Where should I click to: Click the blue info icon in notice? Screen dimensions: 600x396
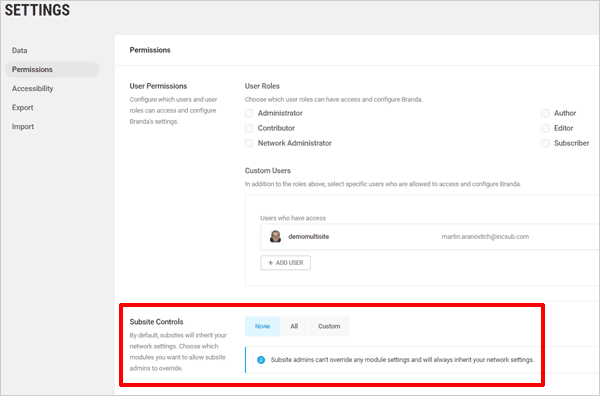[x=261, y=360]
